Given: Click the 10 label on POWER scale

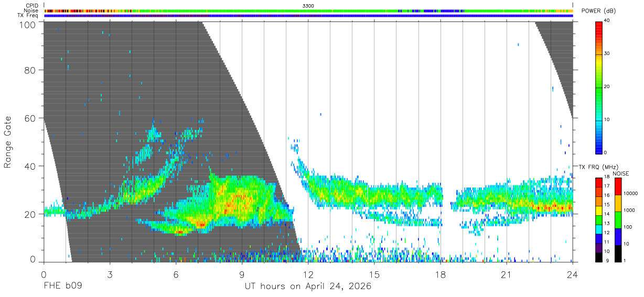Looking at the screenshot, I should coord(607,120).
